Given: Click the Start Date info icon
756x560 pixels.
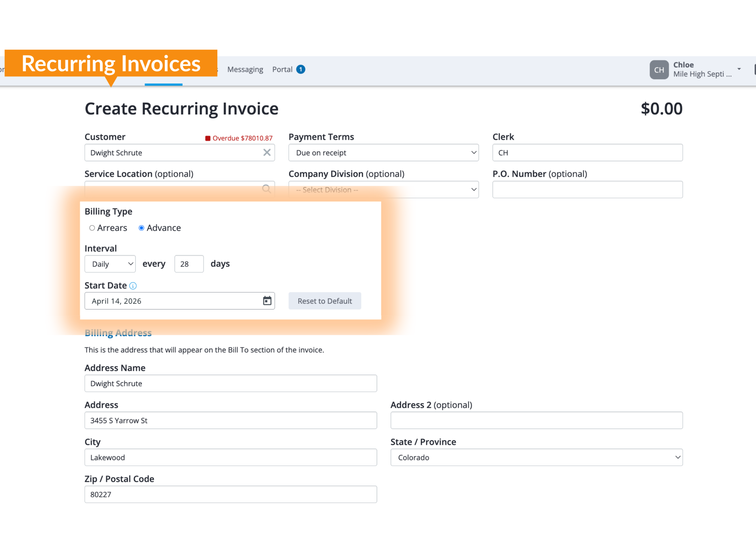Looking at the screenshot, I should pyautogui.click(x=133, y=286).
